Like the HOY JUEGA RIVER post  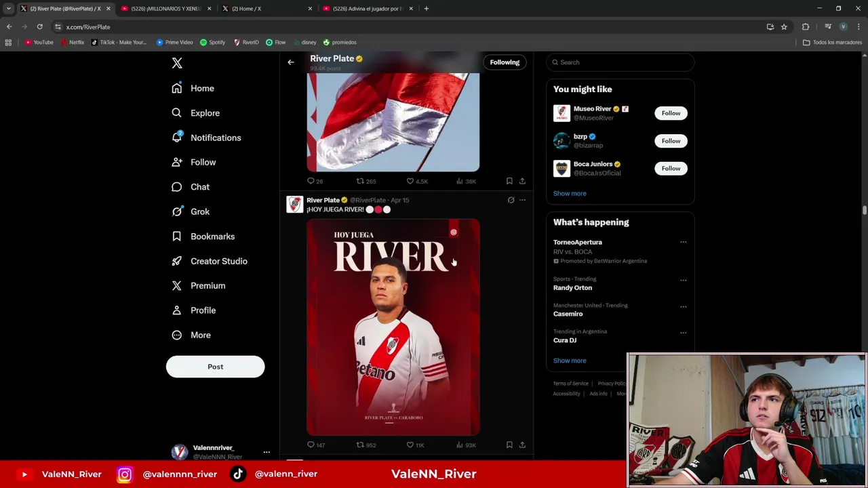tap(415, 445)
